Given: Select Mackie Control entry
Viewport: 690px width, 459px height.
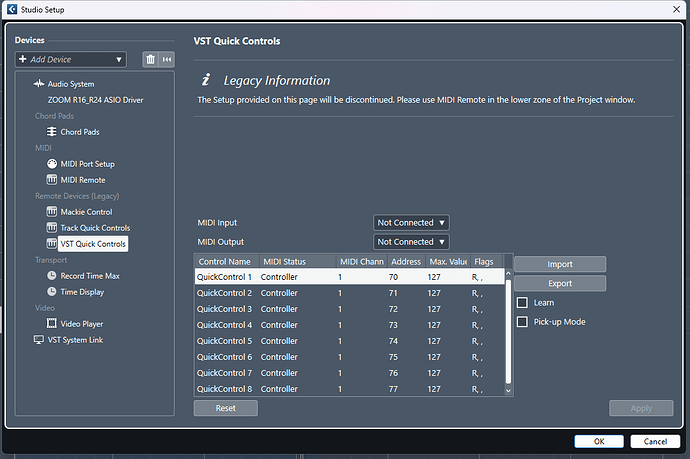Looking at the screenshot, I should (86, 212).
